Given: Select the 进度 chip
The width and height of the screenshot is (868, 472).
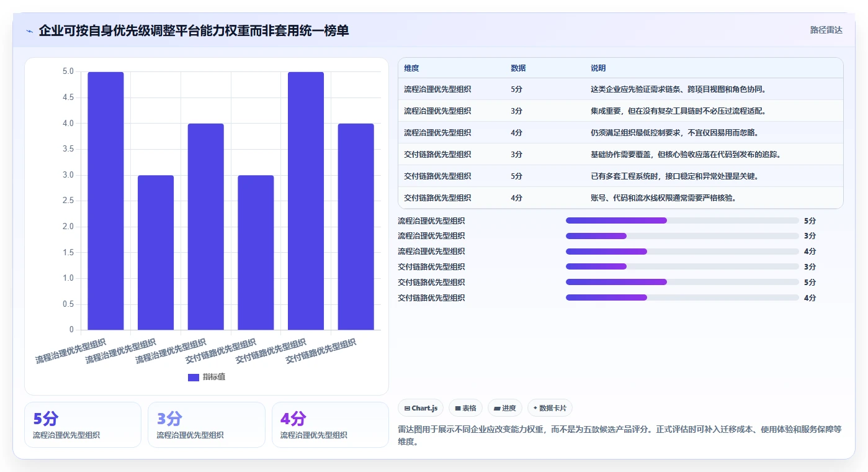Looking at the screenshot, I should click(x=505, y=408).
